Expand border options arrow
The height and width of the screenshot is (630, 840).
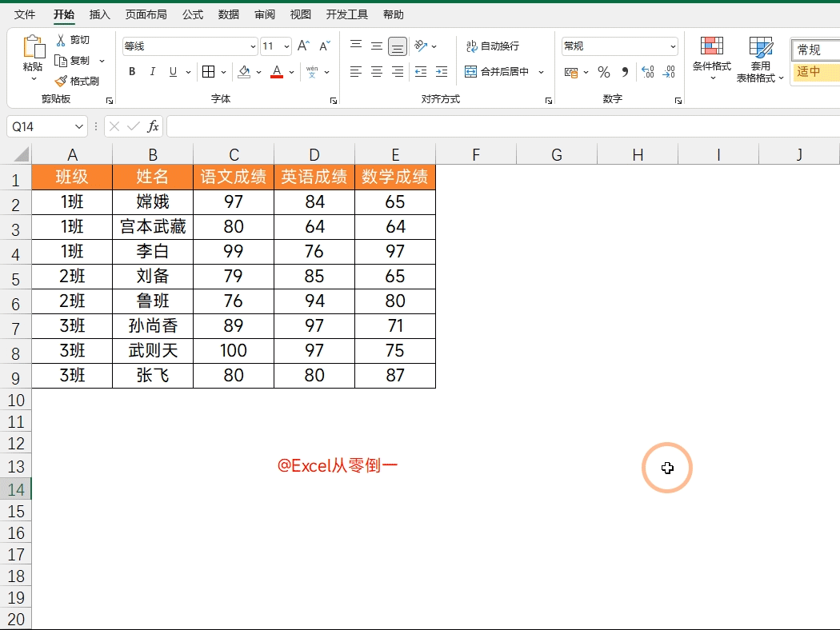(x=223, y=72)
